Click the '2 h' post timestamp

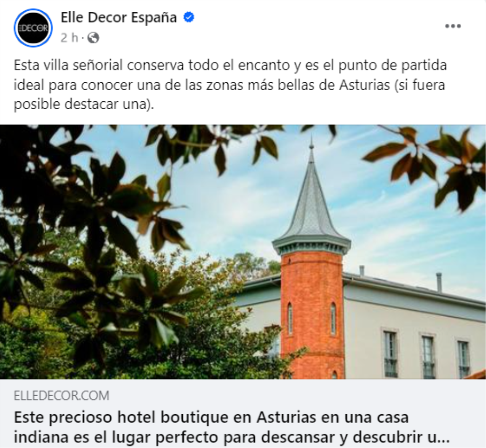(x=69, y=38)
